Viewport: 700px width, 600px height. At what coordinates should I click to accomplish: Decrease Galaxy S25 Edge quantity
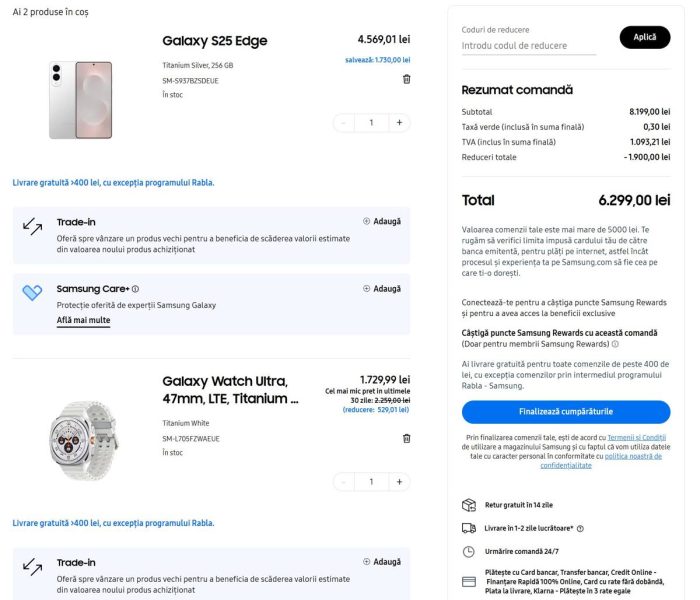tap(344, 123)
